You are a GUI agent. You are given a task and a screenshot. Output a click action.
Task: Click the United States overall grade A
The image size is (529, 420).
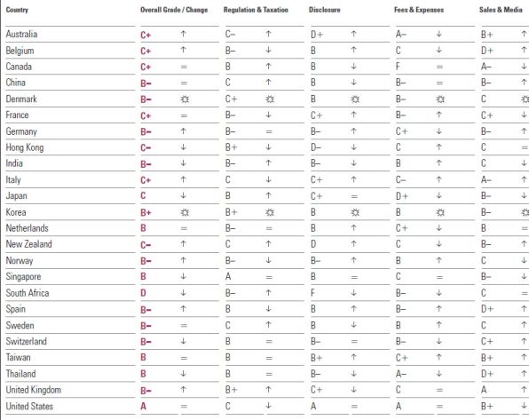(x=144, y=406)
